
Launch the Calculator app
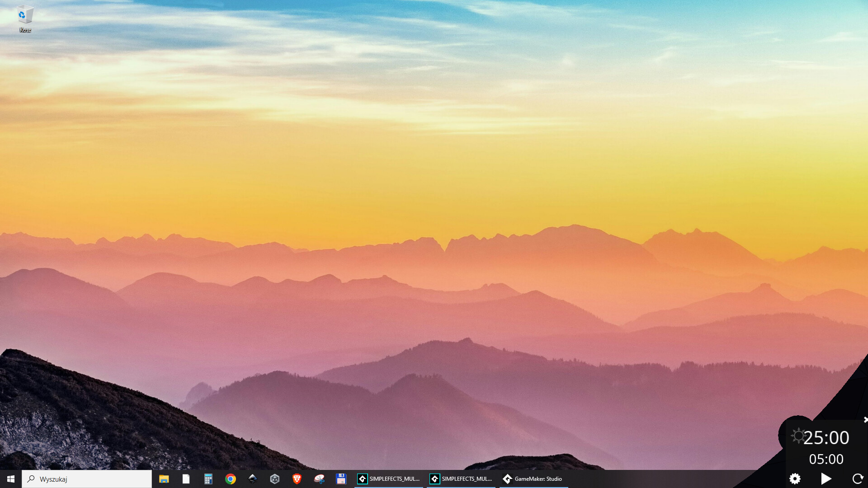(x=208, y=479)
